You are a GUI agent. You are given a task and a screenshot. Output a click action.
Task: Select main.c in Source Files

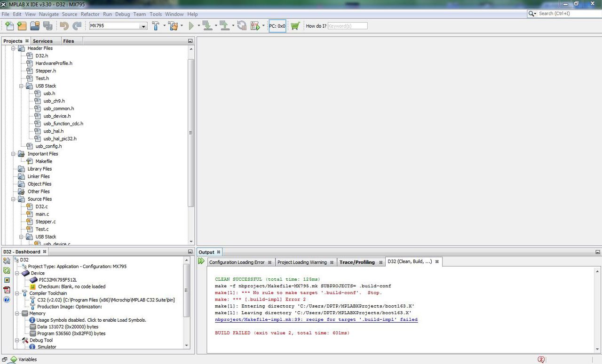tap(42, 214)
